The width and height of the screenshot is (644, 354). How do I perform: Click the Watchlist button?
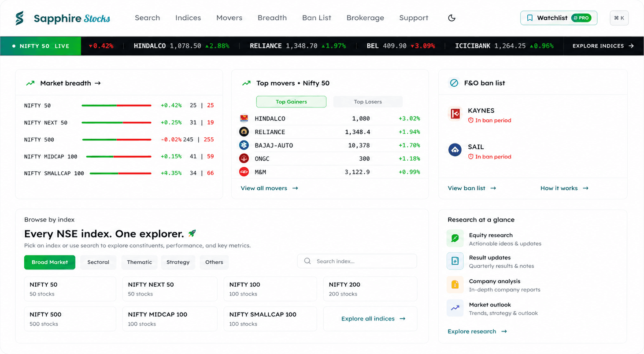point(559,18)
